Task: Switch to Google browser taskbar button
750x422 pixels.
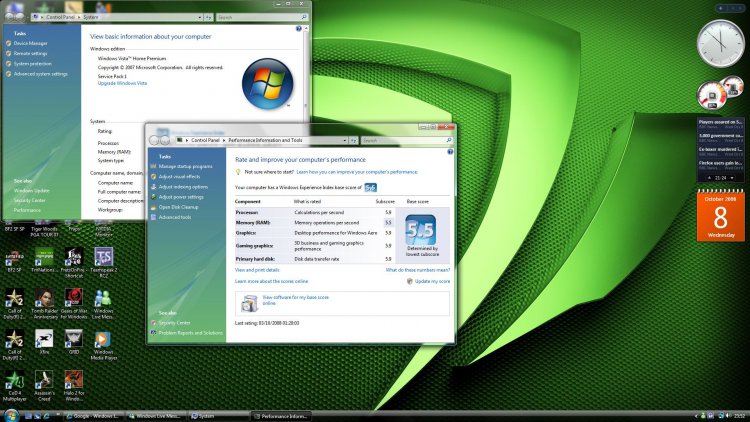Action: click(x=93, y=416)
